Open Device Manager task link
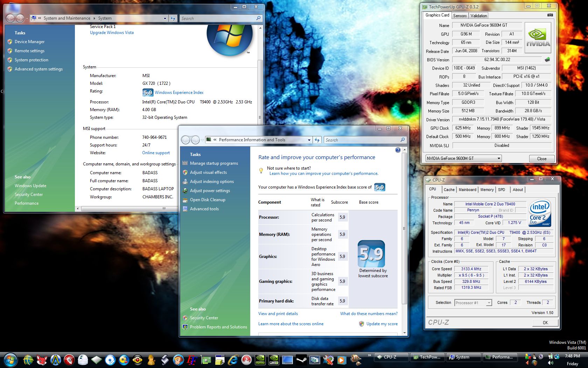588x368 pixels. point(29,42)
